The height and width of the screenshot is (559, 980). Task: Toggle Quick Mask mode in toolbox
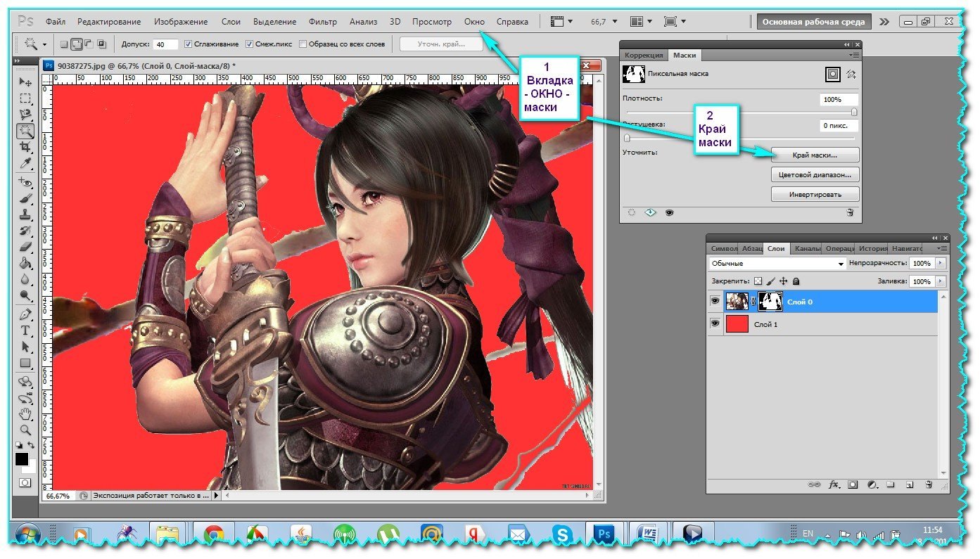click(x=25, y=483)
